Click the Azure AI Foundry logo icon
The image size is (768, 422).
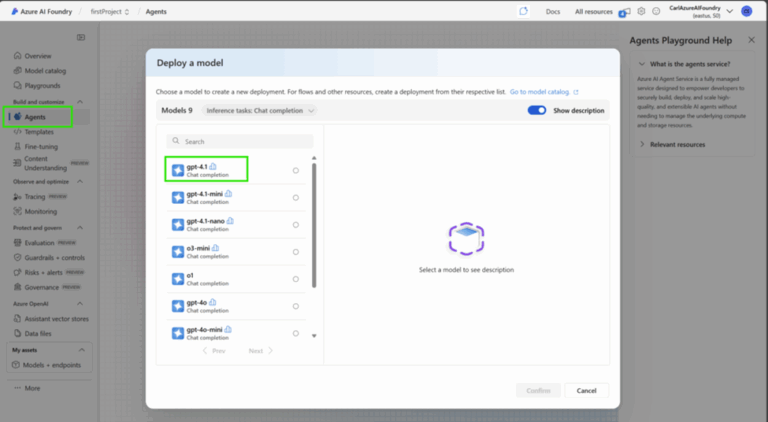15,11
